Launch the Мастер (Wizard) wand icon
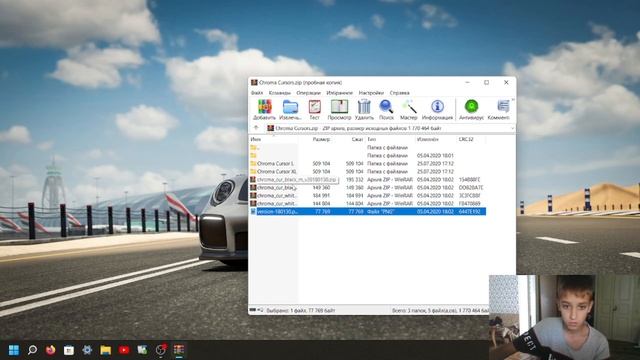The width and height of the screenshot is (640, 360). tap(409, 107)
